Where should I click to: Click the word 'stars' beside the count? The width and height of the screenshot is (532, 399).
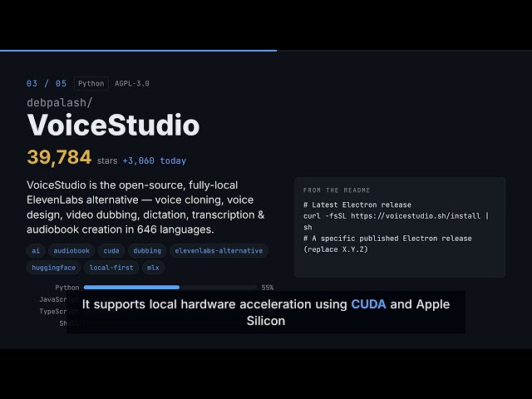point(107,160)
